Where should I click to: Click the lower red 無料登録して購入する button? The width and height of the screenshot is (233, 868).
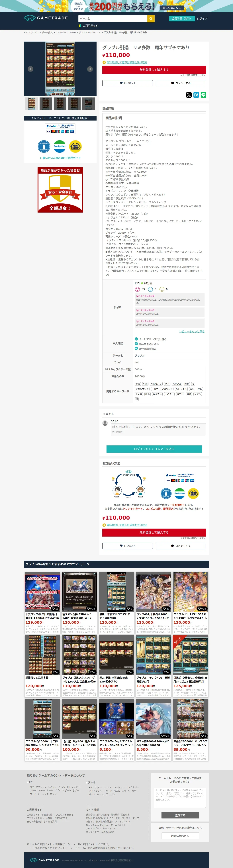click(x=154, y=532)
